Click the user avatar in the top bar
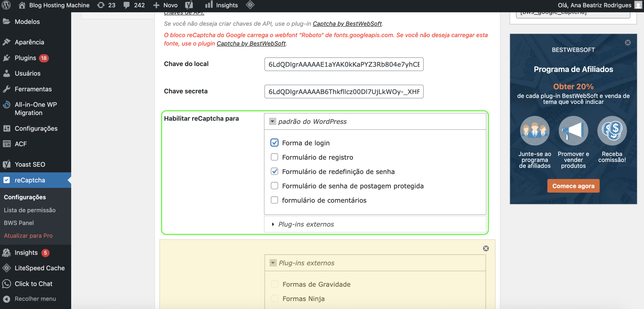Viewport: 644px width, 309px height. click(638, 5)
